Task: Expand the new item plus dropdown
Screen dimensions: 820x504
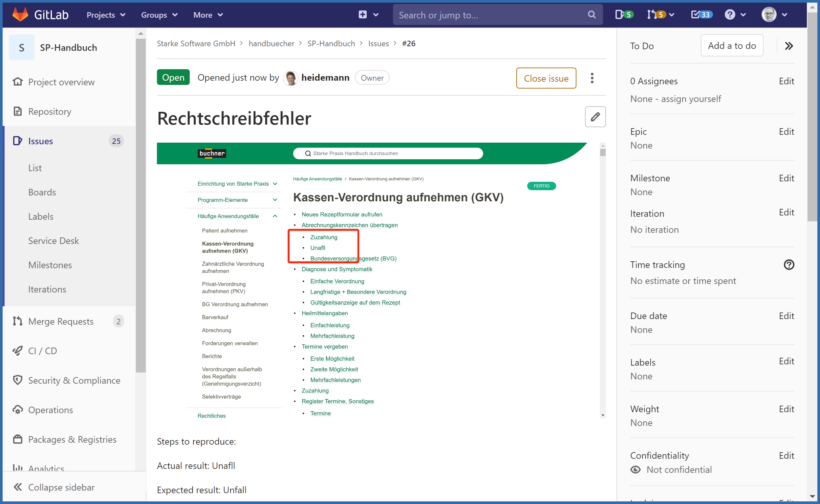Action: click(x=368, y=15)
